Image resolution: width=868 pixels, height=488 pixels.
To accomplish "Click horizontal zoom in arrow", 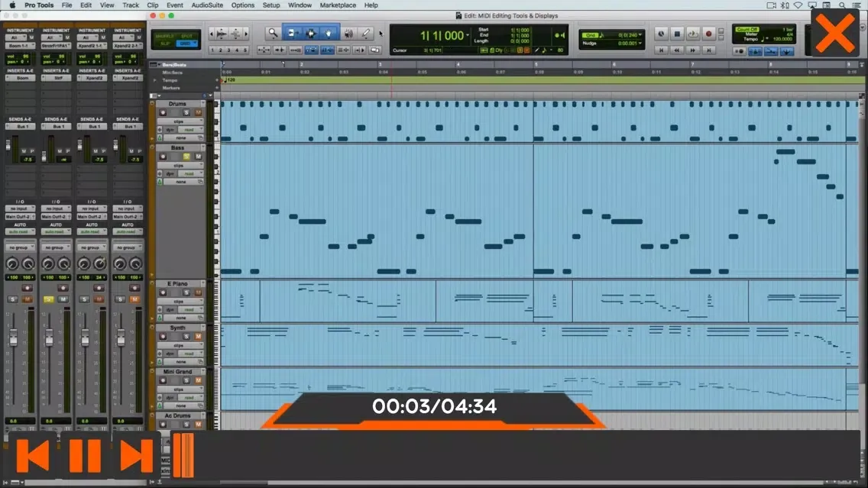I will click(x=246, y=34).
